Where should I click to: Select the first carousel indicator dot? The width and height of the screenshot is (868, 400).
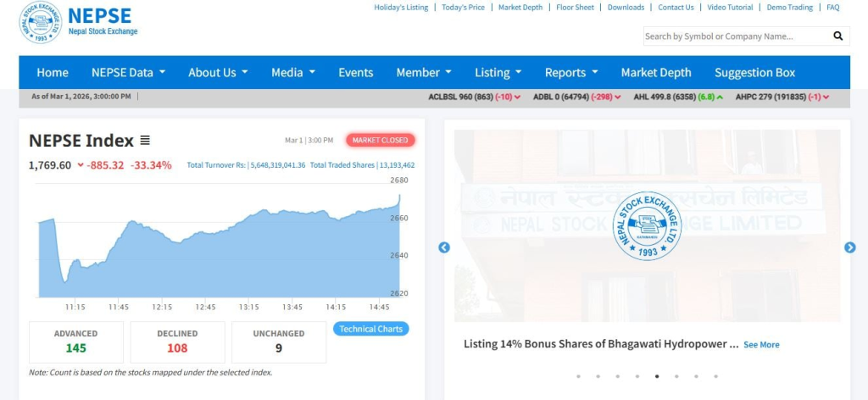click(x=578, y=376)
